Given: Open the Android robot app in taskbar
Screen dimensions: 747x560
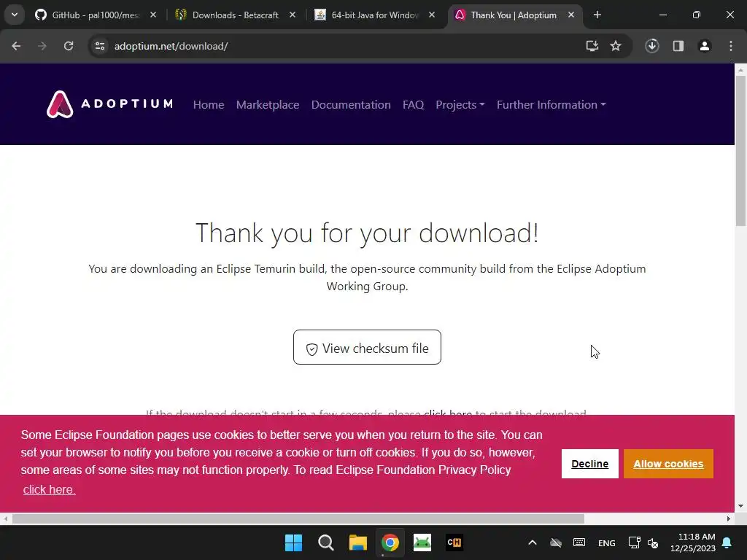Looking at the screenshot, I should [422, 542].
